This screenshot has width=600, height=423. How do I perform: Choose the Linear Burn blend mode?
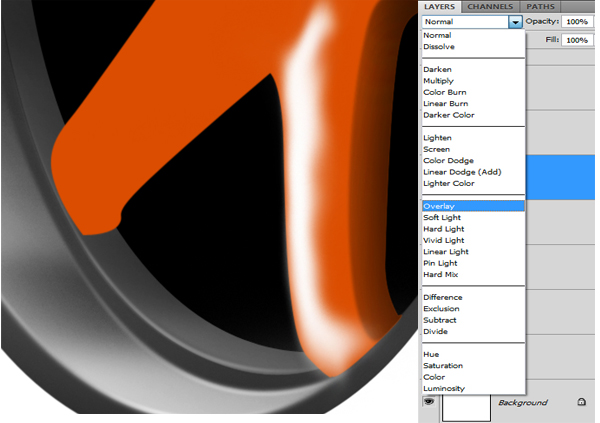click(445, 103)
